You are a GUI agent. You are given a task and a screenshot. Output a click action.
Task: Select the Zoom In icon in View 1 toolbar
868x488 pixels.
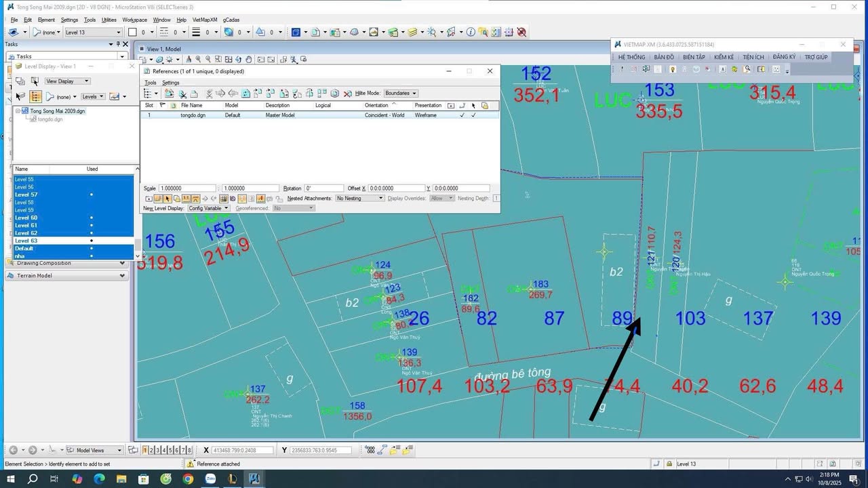(199, 59)
